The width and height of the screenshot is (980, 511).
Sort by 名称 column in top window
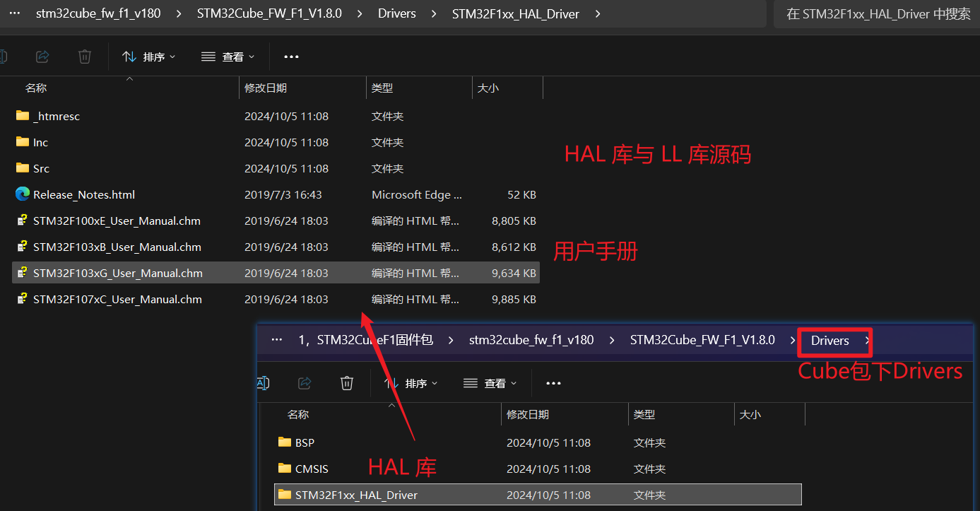(x=36, y=88)
